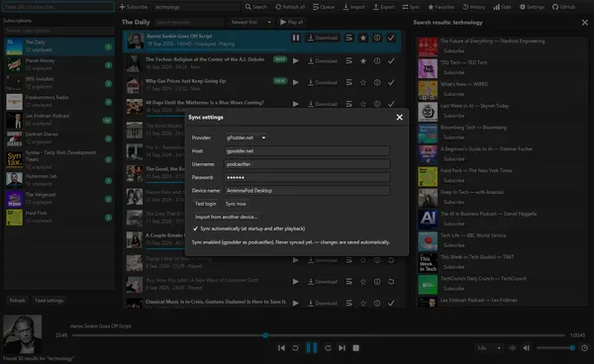This screenshot has width=594, height=364.
Task: Open the Provider dropdown in Sync settings
Action: 246,137
